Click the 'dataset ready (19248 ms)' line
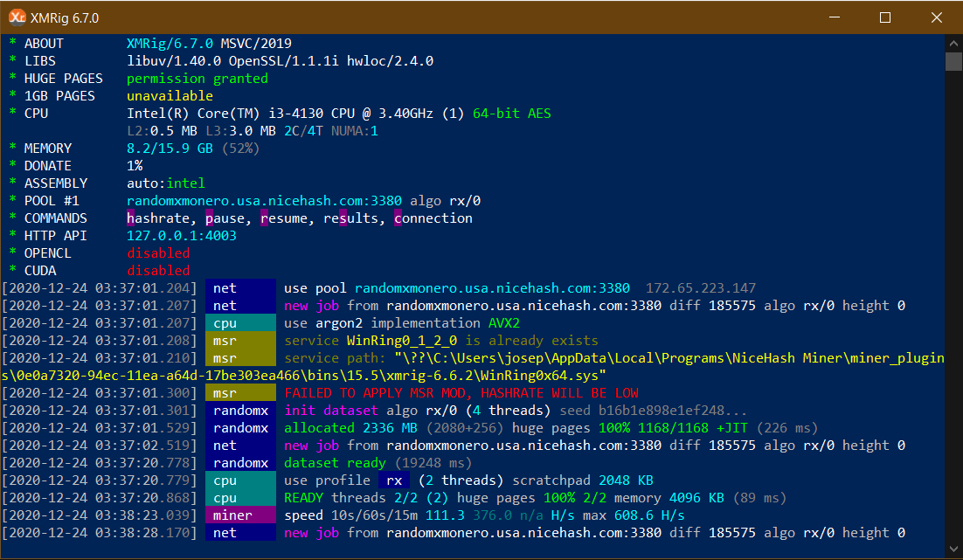Viewport: 963px width, 560px height. 378,463
